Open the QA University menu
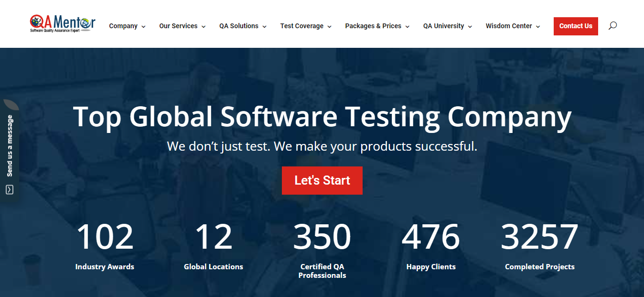The width and height of the screenshot is (644, 297). (443, 26)
